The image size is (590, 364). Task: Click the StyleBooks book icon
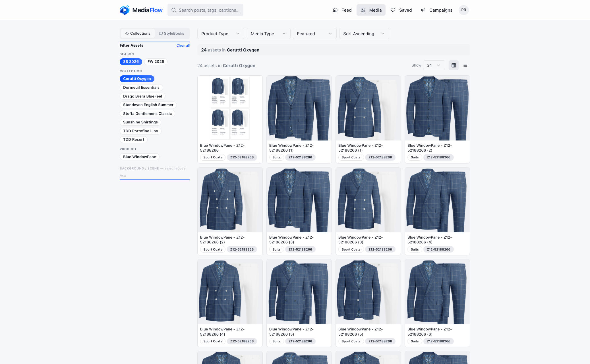(x=161, y=34)
